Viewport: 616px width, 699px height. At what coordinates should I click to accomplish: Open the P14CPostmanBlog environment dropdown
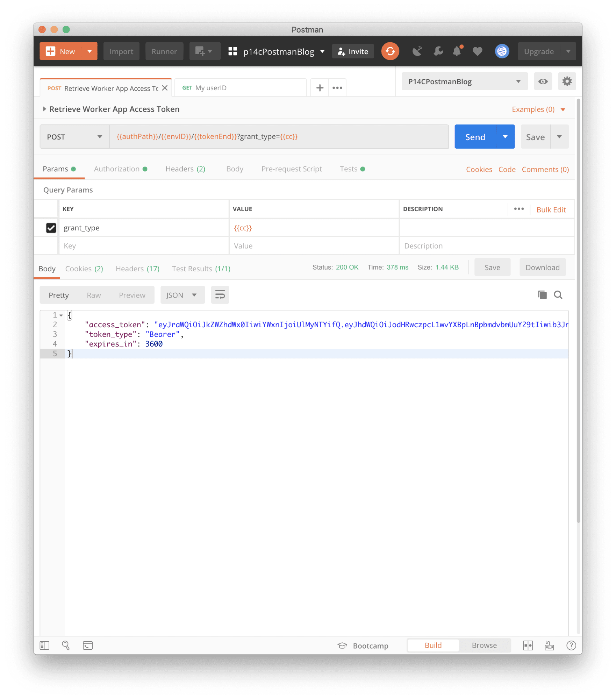(x=465, y=81)
